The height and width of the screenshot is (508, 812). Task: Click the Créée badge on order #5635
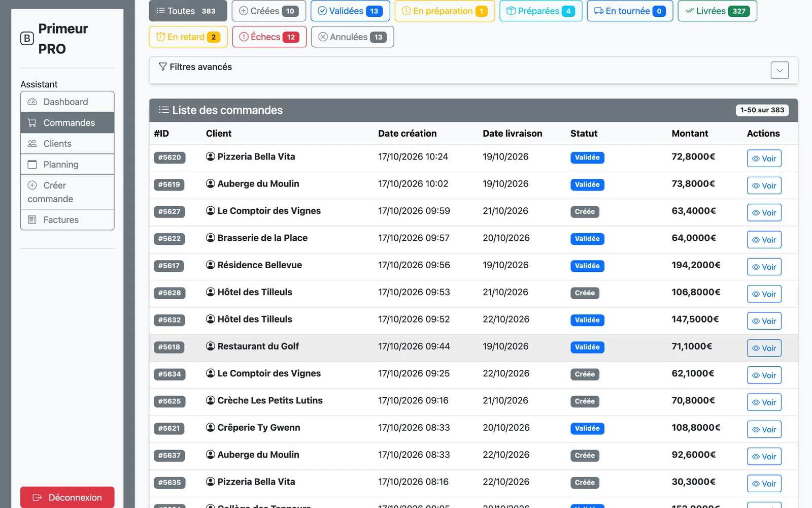pos(585,483)
